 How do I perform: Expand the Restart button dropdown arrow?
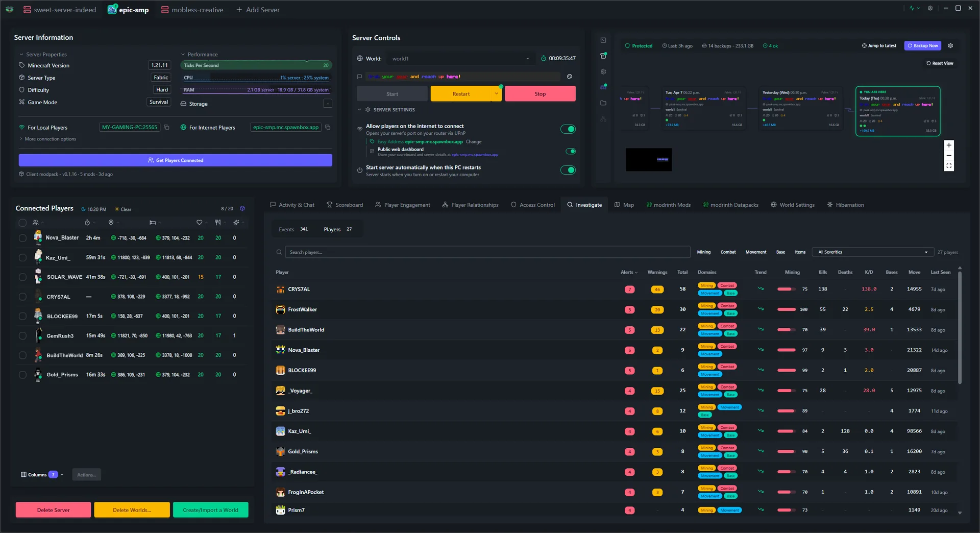496,93
